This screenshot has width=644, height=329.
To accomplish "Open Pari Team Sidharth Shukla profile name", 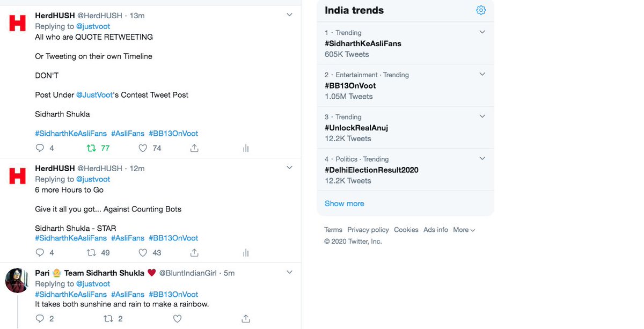I will point(95,273).
